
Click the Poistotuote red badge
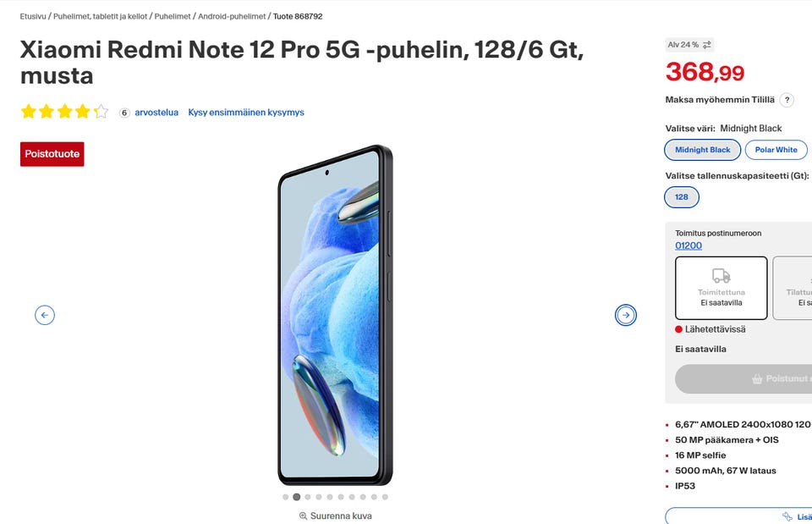[52, 154]
